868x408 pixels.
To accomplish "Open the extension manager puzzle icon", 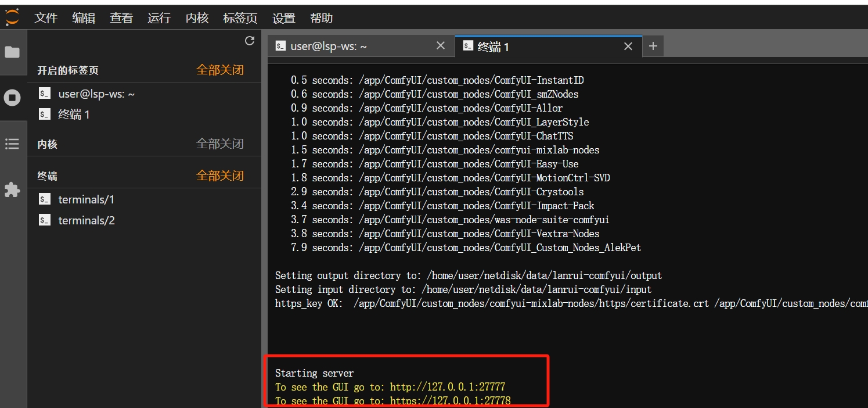I will (12, 189).
